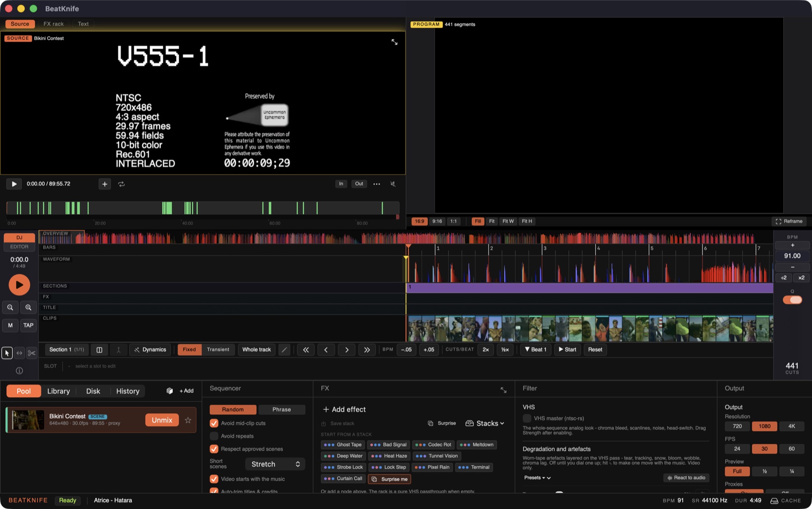The width and height of the screenshot is (812, 509).
Task: Open the Short scenes Stretch dropdown
Action: coord(275,464)
